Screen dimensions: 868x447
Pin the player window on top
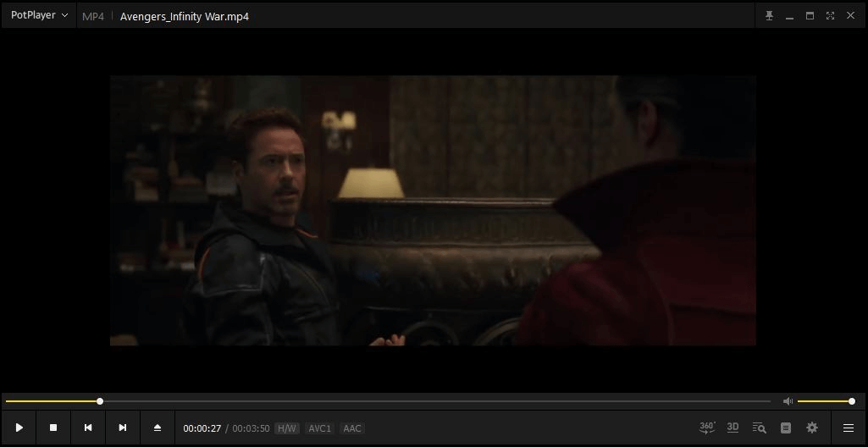[x=769, y=16]
